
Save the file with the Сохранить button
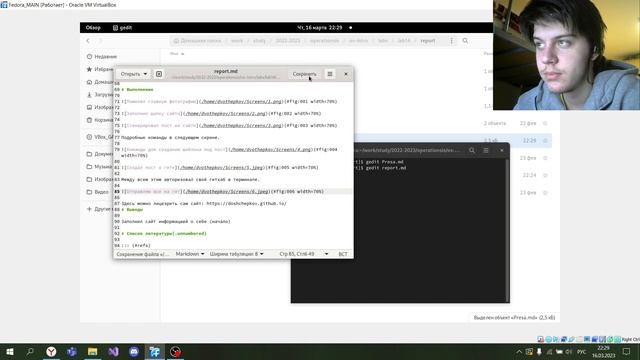pyautogui.click(x=304, y=74)
